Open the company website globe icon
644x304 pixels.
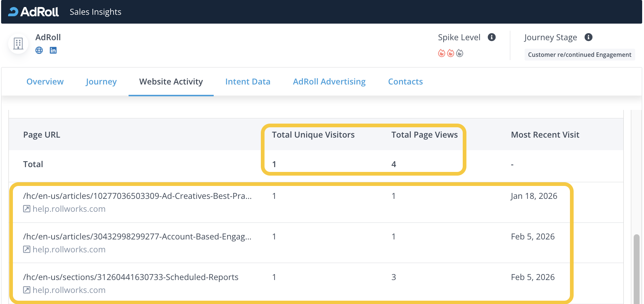(39, 50)
